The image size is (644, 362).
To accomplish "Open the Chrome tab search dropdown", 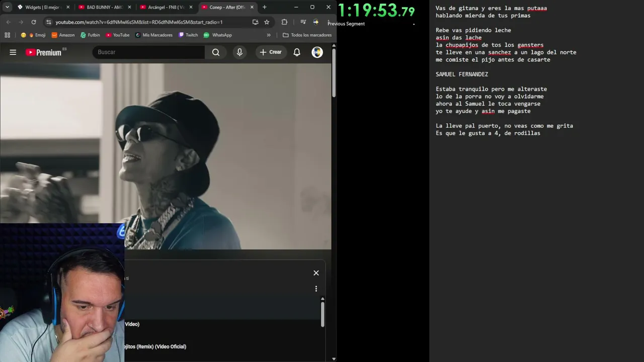I will [x=7, y=7].
